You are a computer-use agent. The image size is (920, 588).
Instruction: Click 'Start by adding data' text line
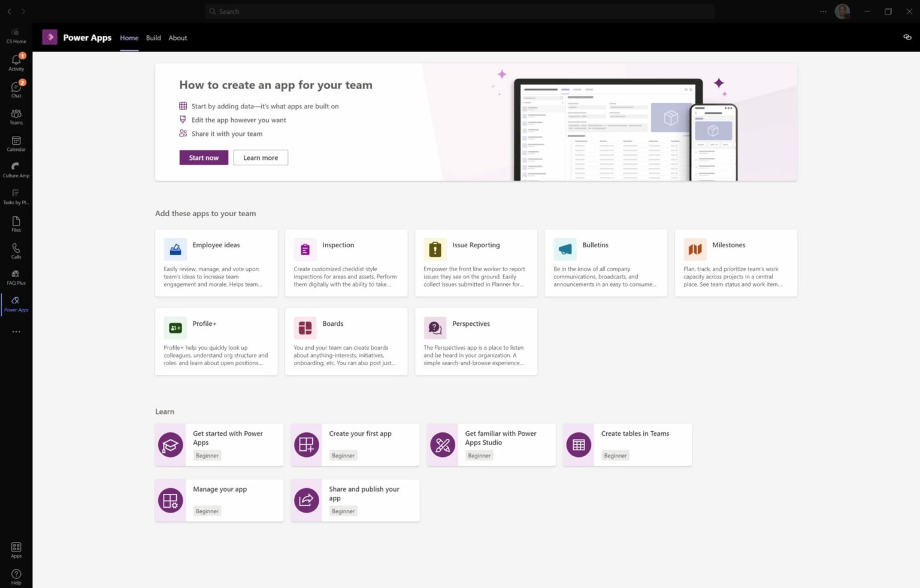point(265,106)
